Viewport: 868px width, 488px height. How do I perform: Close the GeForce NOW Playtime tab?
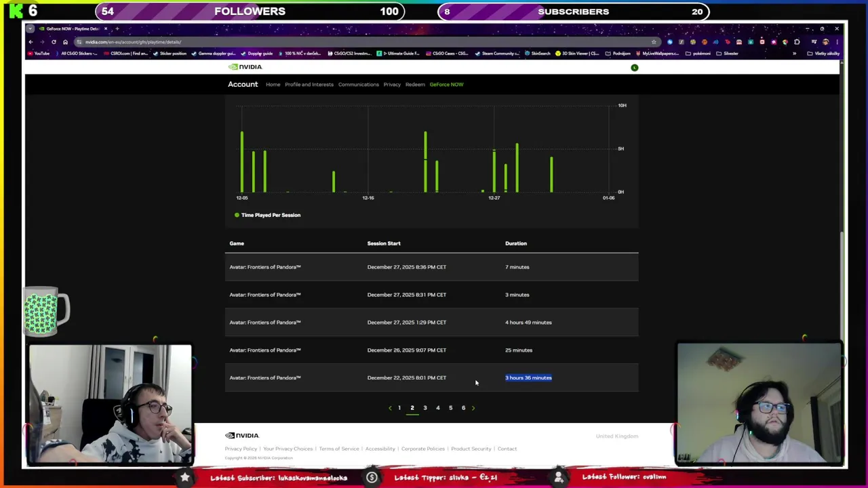105,28
